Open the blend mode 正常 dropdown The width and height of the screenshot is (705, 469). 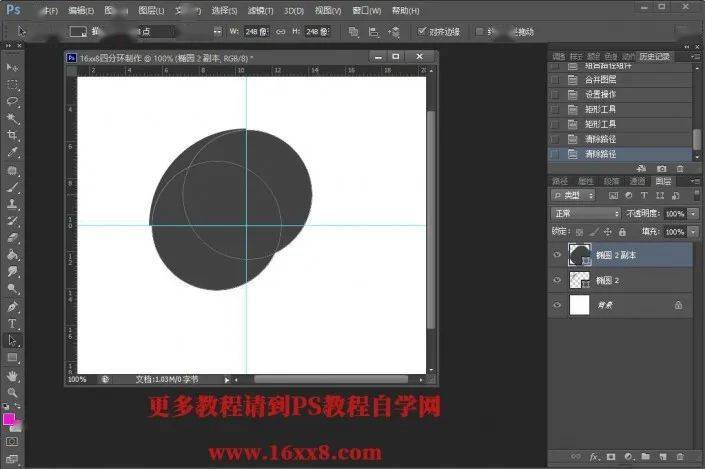pyautogui.click(x=585, y=214)
